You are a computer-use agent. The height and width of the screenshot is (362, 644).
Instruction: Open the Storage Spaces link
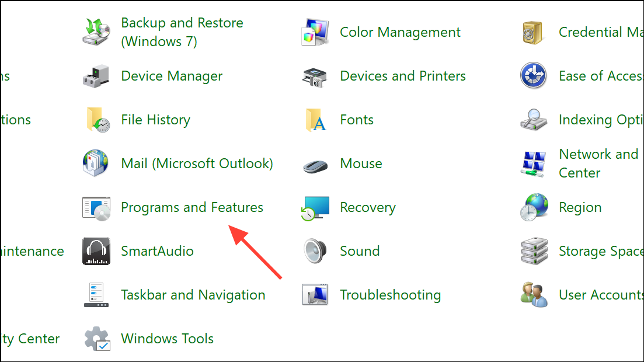601,252
